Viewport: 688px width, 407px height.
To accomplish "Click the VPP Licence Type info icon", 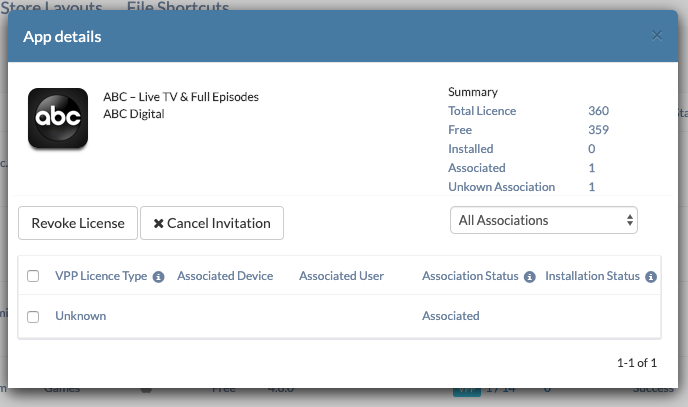I will tap(158, 277).
